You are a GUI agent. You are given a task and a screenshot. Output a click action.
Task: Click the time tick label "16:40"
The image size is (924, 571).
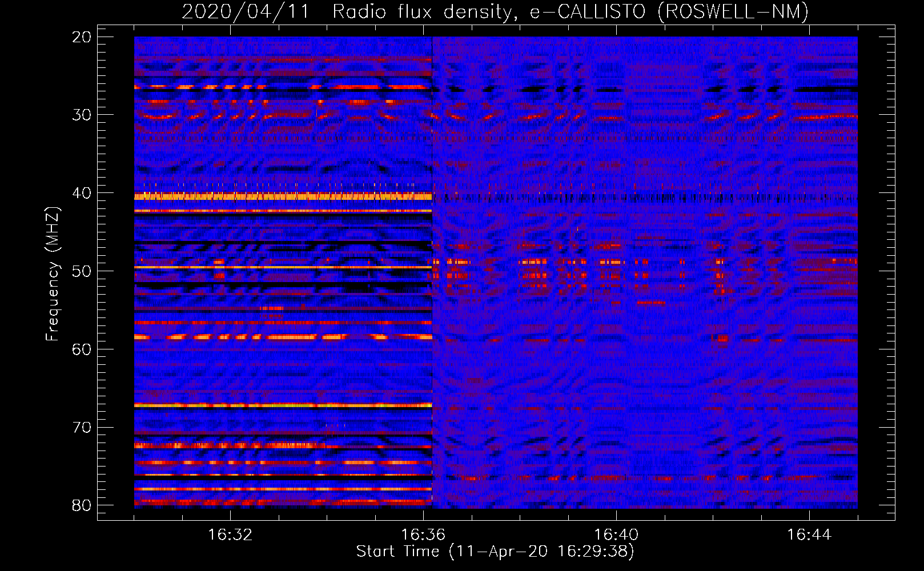pos(616,535)
